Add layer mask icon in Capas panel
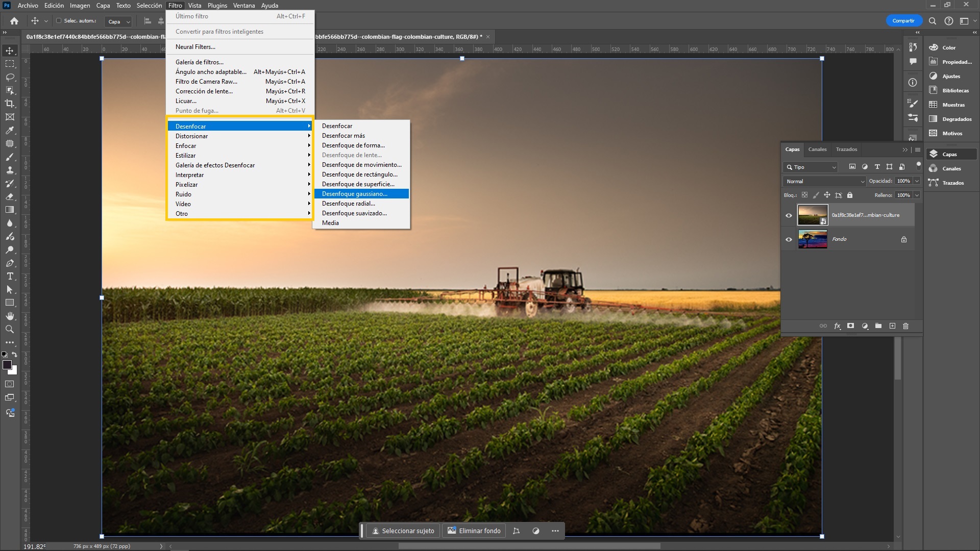The width and height of the screenshot is (980, 551). tap(851, 326)
